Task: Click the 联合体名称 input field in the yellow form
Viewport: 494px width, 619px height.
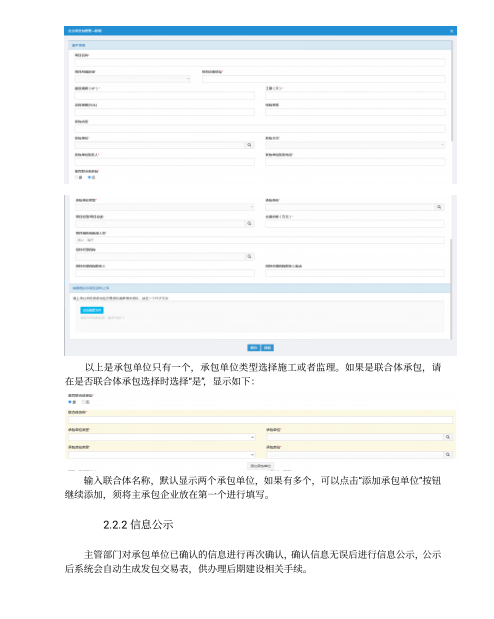Action: pos(260,420)
